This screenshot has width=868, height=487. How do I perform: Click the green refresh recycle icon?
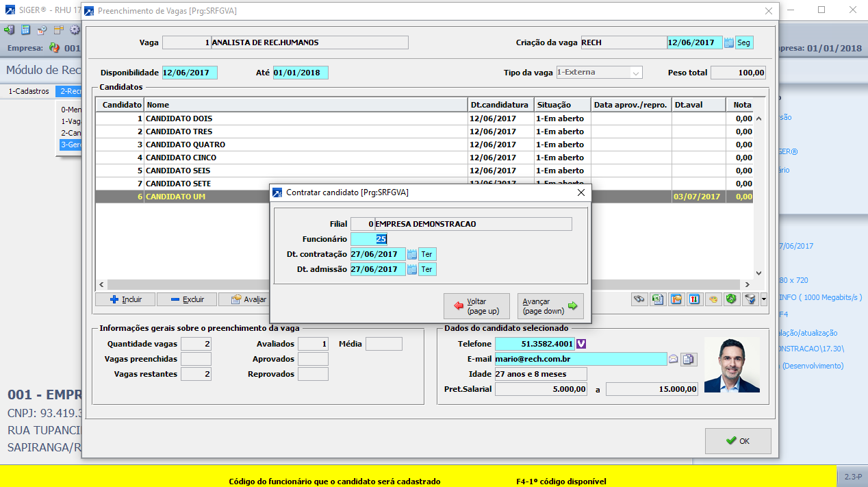click(732, 299)
